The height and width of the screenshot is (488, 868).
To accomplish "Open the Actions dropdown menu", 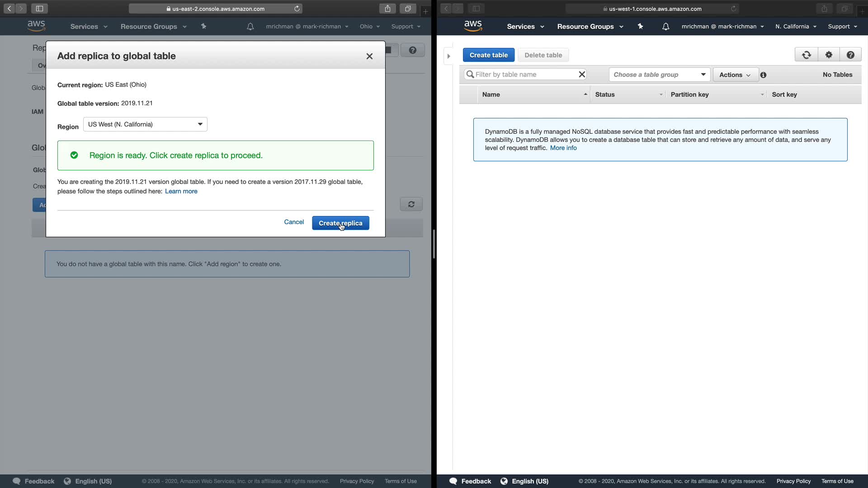I will [x=735, y=75].
